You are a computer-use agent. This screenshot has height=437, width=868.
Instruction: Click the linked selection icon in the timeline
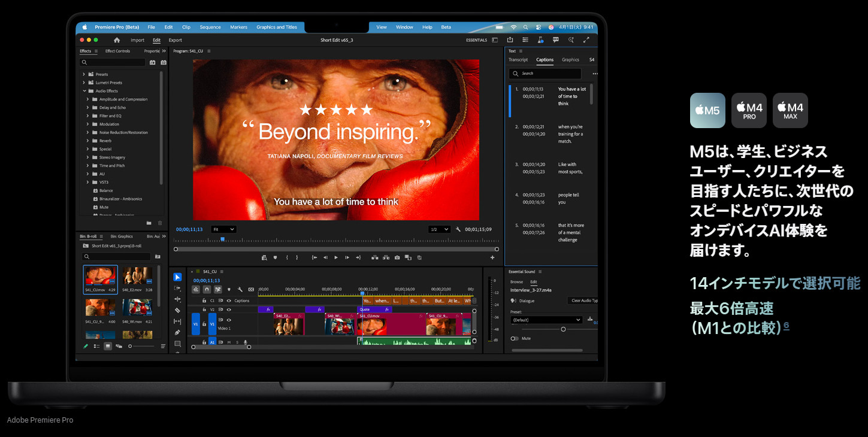click(x=217, y=289)
